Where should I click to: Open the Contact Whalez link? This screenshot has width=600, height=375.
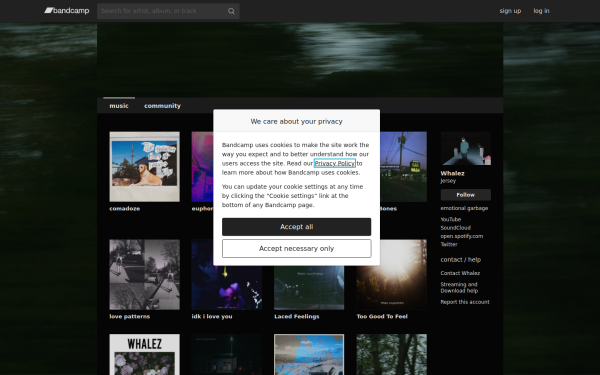pyautogui.click(x=460, y=273)
